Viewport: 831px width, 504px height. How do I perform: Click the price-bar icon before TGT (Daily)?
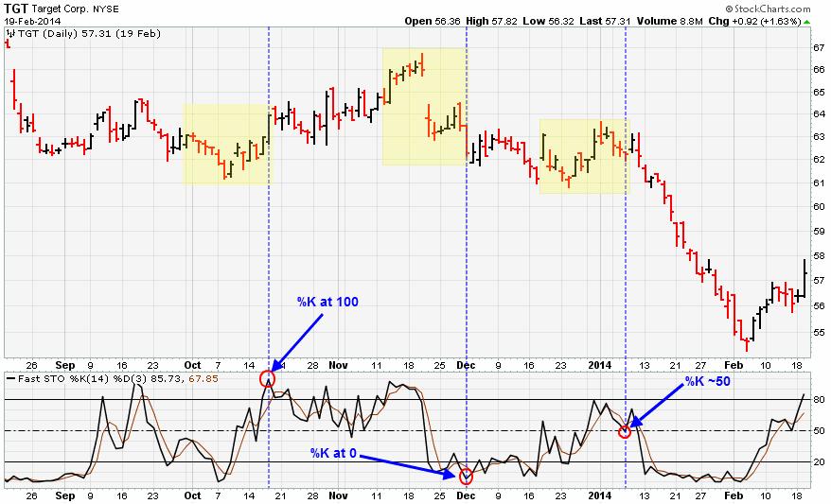pos(10,34)
